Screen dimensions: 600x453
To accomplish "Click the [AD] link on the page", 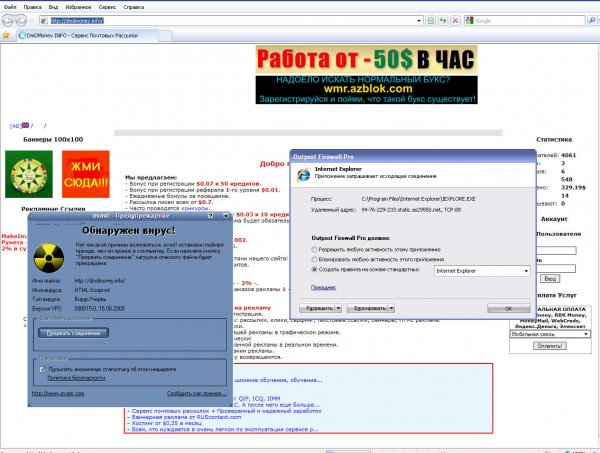I will 16,126.
